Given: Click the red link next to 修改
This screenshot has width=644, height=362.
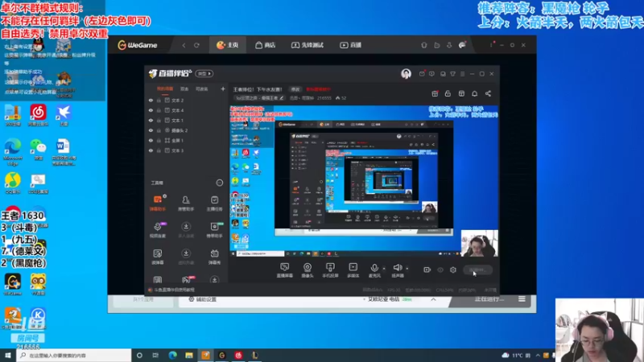Looking at the screenshot, I should pos(318,89).
